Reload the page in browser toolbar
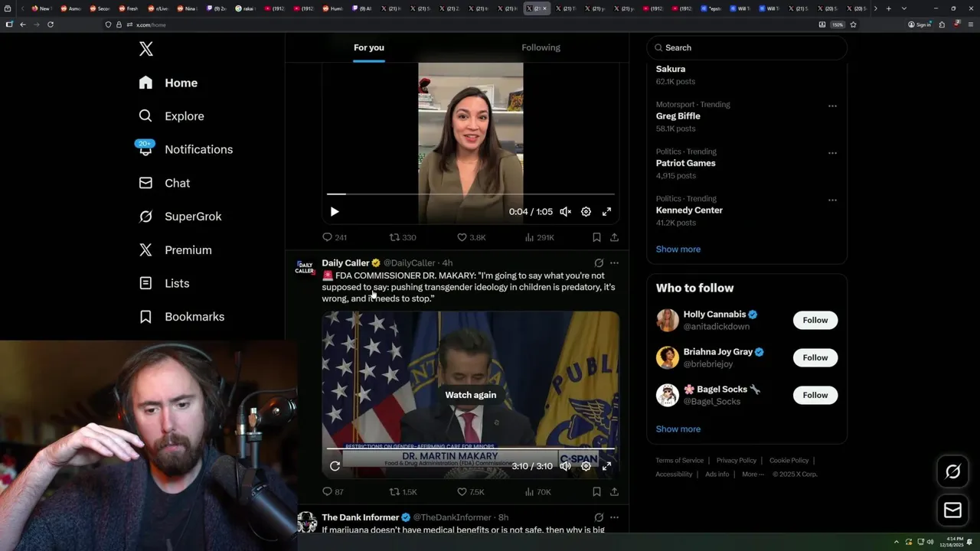The width and height of the screenshot is (980, 551). pyautogui.click(x=51, y=24)
